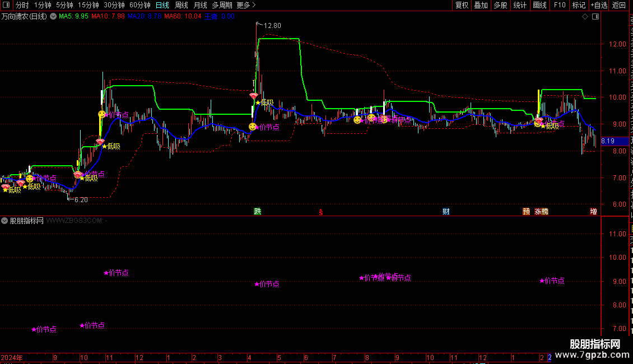633x364 pixels.
Task: Click the 预 event marker
Action: click(526, 211)
